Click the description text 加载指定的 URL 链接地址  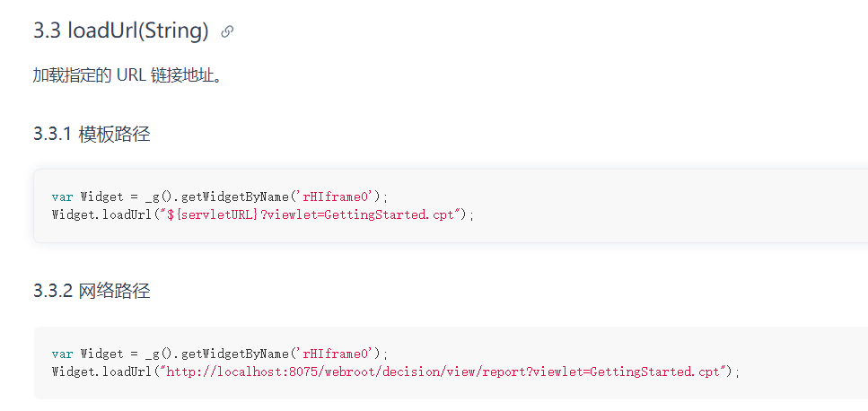click(x=127, y=75)
